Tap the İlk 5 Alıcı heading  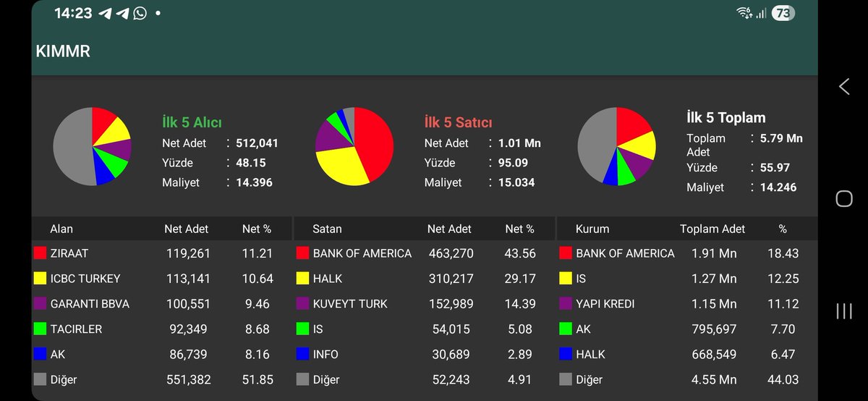pos(192,122)
